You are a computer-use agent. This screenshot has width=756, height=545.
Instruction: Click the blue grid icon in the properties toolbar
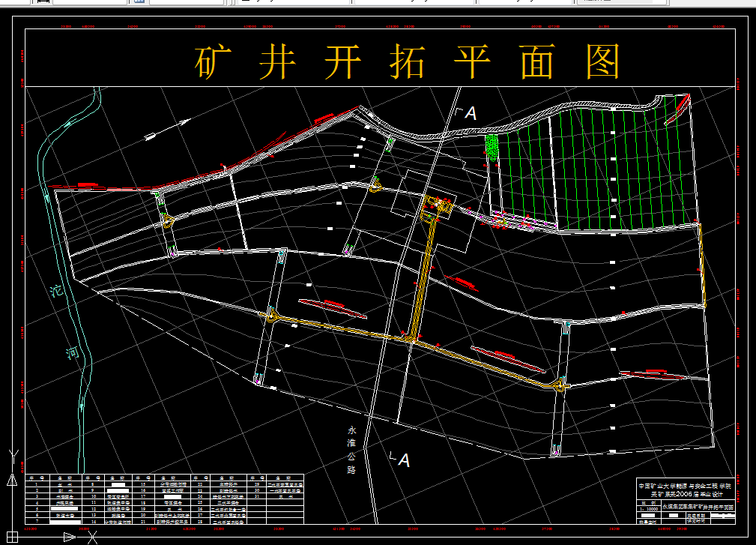(140, 4)
